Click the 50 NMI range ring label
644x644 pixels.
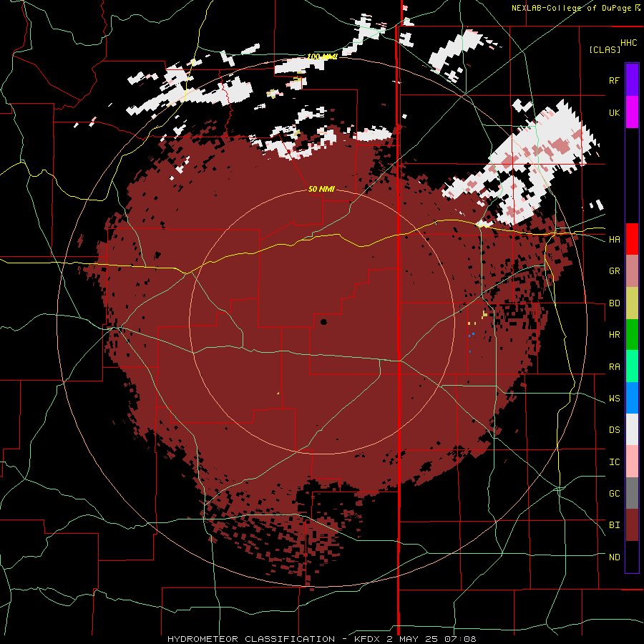(x=321, y=189)
